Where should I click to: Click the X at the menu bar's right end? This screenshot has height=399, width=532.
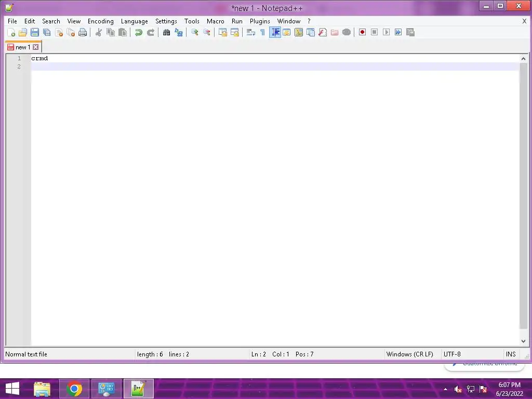[x=524, y=21]
